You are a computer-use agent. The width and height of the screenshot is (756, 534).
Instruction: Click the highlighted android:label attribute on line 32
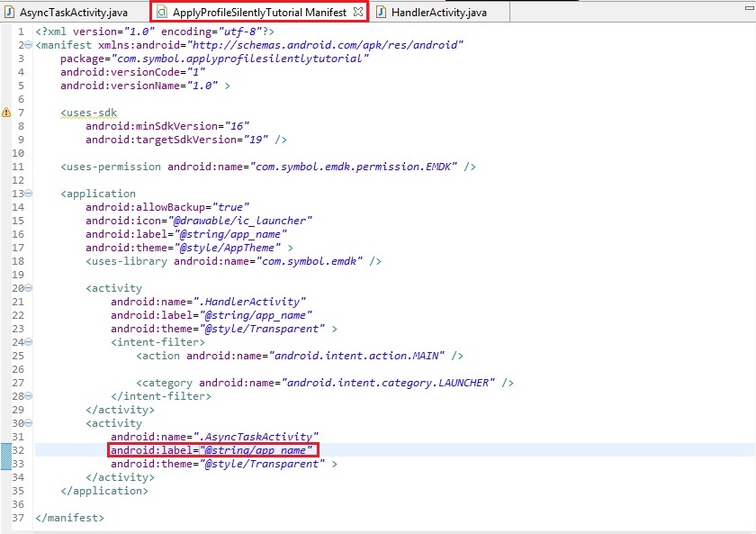pos(212,449)
